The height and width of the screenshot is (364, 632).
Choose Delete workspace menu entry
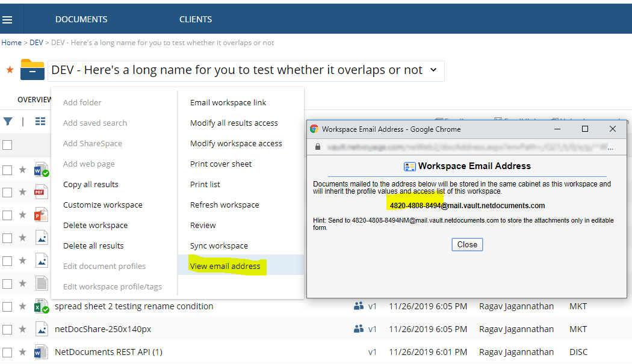(x=96, y=226)
